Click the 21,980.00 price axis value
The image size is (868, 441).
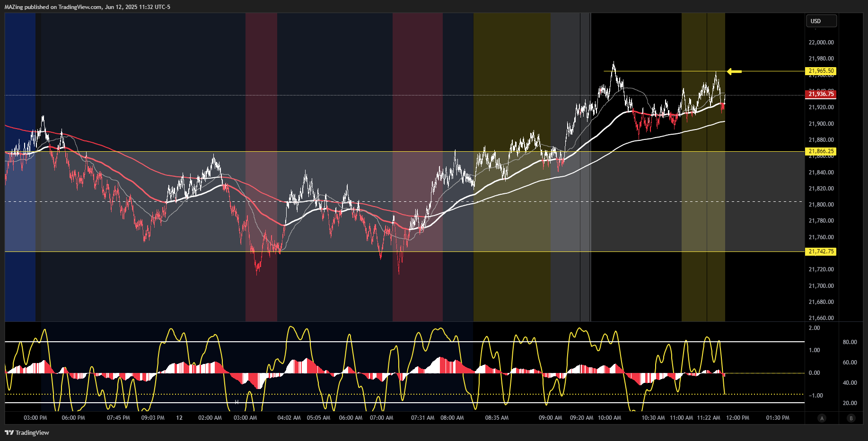pos(821,59)
